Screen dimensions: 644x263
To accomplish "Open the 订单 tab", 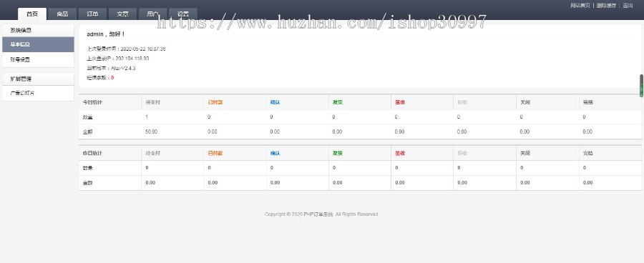I will (92, 14).
